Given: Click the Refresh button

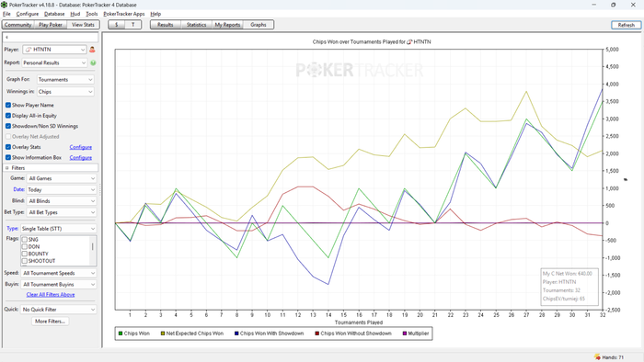Looking at the screenshot, I should pos(626,25).
